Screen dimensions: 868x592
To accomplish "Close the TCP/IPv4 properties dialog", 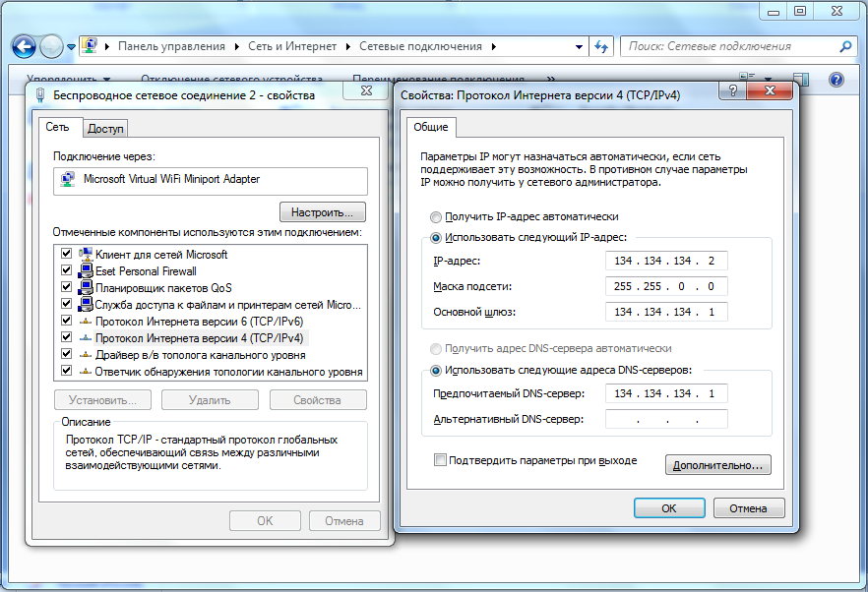I will click(770, 90).
